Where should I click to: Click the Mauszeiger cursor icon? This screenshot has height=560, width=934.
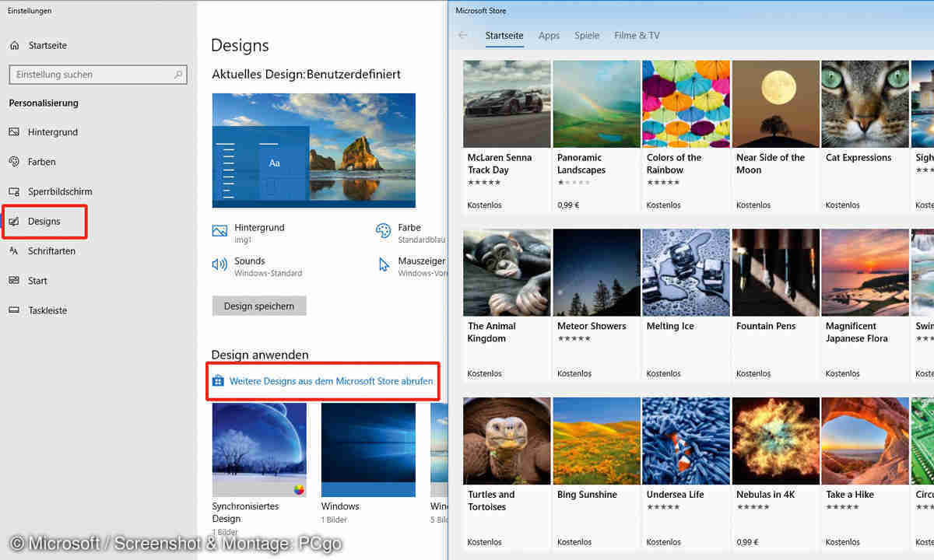coord(384,265)
